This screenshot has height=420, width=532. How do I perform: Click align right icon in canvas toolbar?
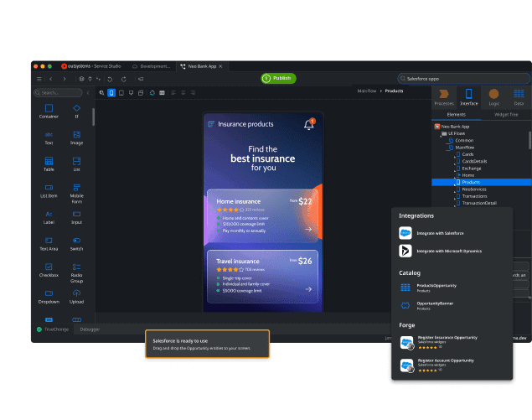(x=193, y=93)
